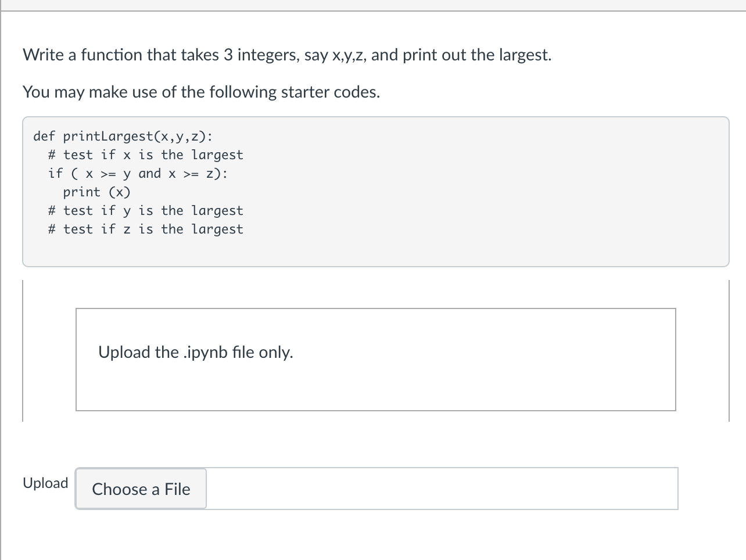
Task: Click the def printLargest(x,y,z): code line
Action: (122, 136)
